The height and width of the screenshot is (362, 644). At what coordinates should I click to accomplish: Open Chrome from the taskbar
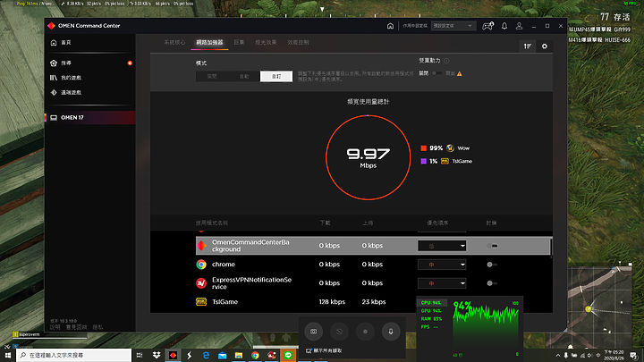[x=255, y=355]
